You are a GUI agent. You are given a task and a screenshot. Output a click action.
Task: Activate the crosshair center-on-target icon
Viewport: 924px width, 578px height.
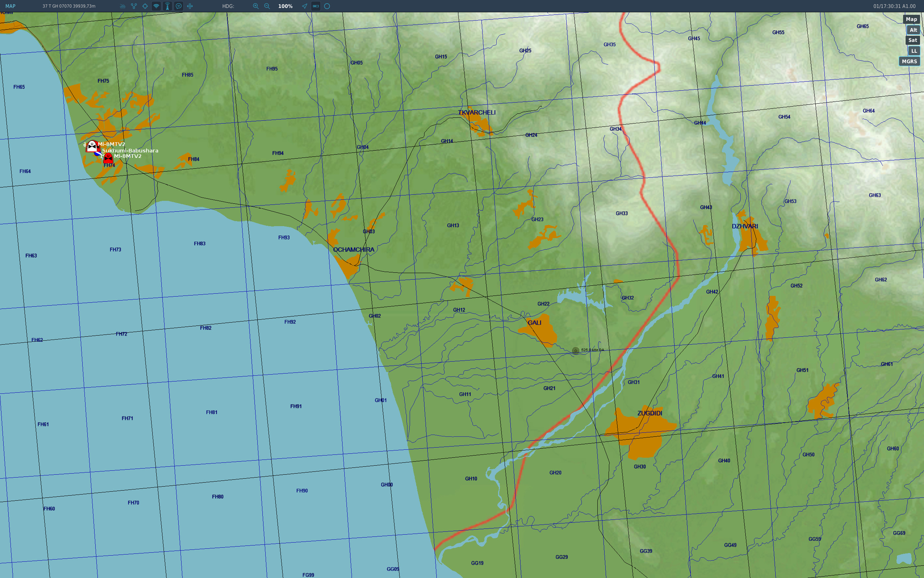(145, 6)
